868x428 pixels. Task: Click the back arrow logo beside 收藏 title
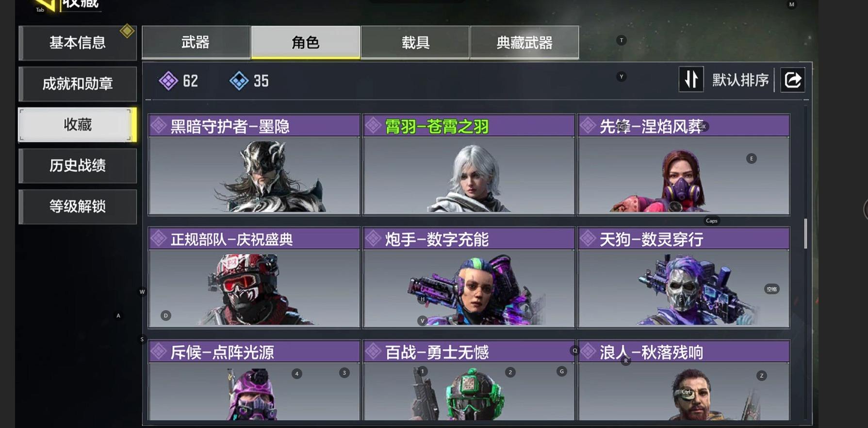(x=46, y=6)
